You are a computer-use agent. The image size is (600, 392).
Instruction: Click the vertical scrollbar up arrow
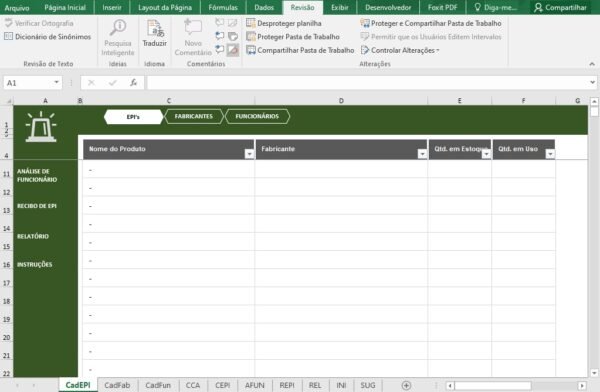[594, 101]
